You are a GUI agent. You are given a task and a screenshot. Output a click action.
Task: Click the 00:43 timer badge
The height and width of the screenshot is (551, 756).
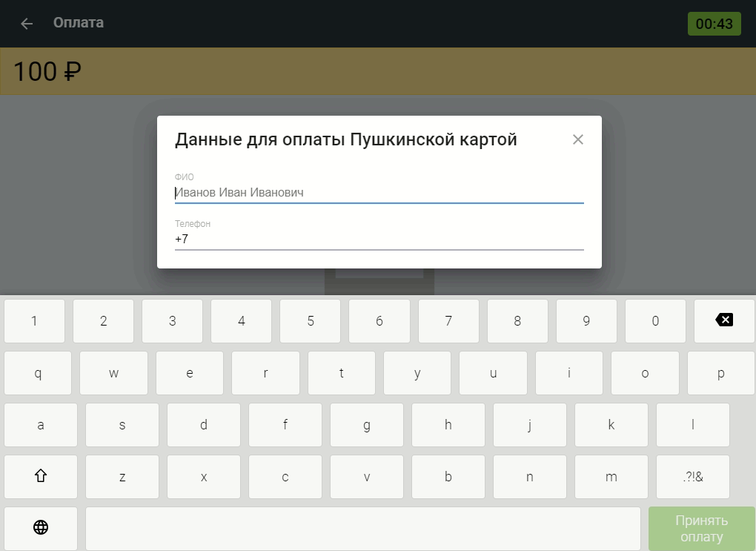(x=714, y=24)
